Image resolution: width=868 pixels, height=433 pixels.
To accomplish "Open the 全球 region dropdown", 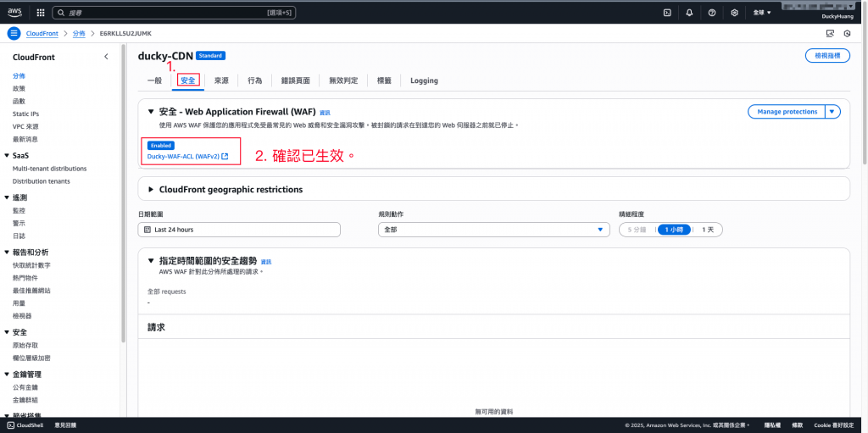I will pyautogui.click(x=762, y=12).
